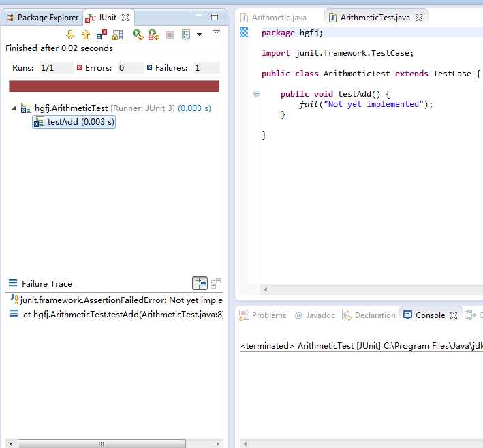The height and width of the screenshot is (448, 483).
Task: Select testAdd failed test entry
Action: click(x=74, y=122)
